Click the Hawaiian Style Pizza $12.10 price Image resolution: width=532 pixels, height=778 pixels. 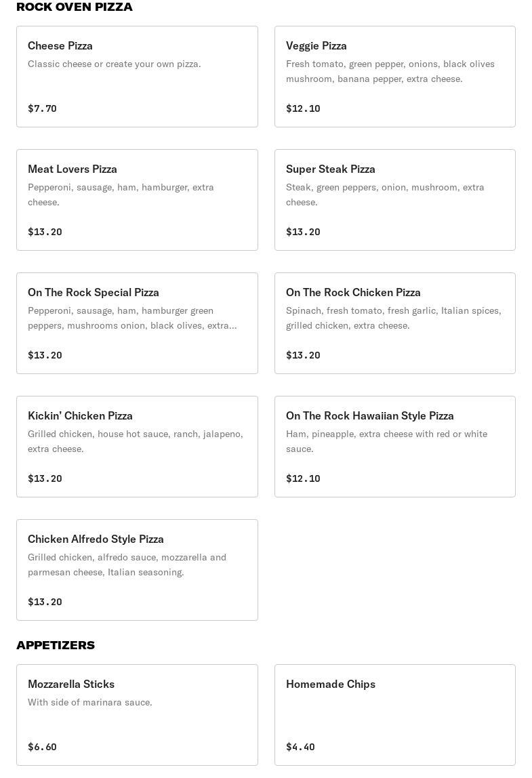pyautogui.click(x=303, y=478)
